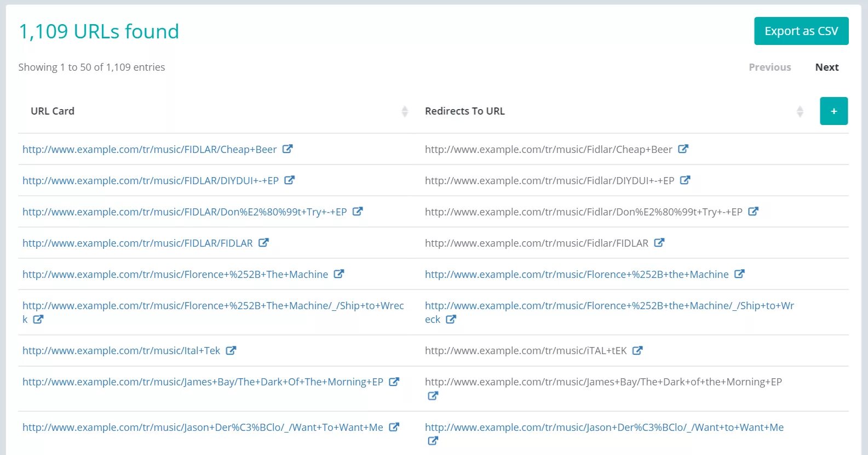Select redirect text Fidlar/Don%E2%80%99t+Try+-+EP
The height and width of the screenshot is (455, 868).
pos(584,212)
